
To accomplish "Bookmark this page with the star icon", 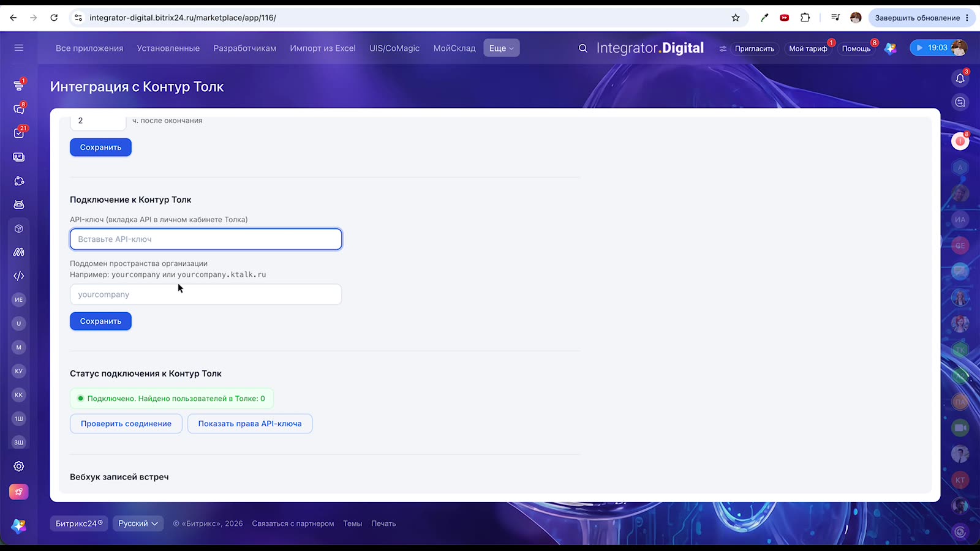I will click(x=736, y=18).
